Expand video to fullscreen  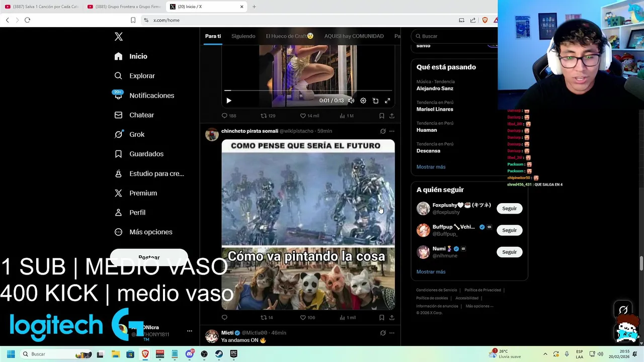tap(387, 101)
